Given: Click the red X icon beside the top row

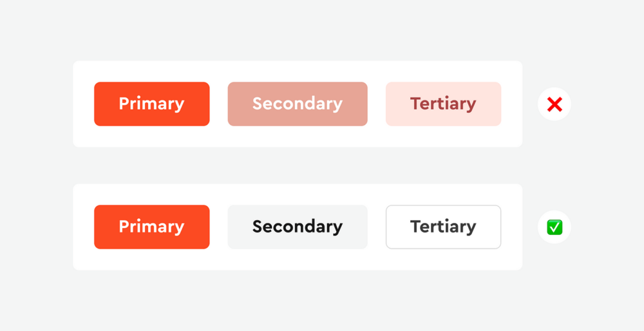Looking at the screenshot, I should click(554, 104).
